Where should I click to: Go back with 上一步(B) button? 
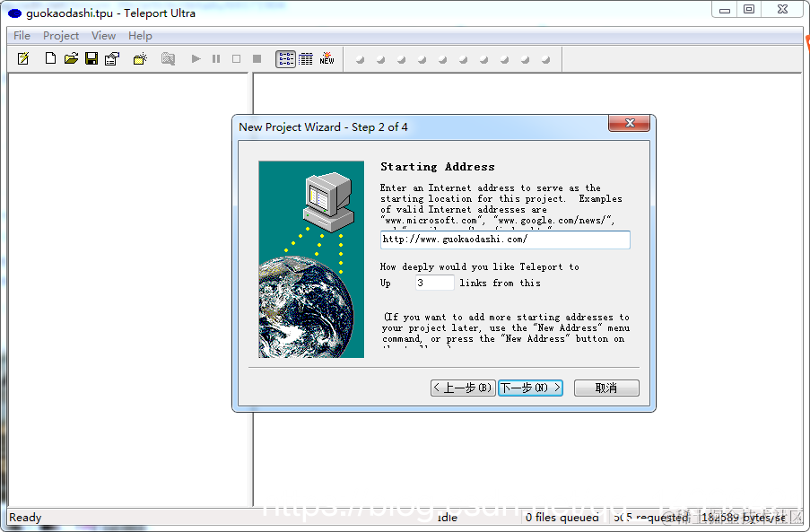point(463,388)
